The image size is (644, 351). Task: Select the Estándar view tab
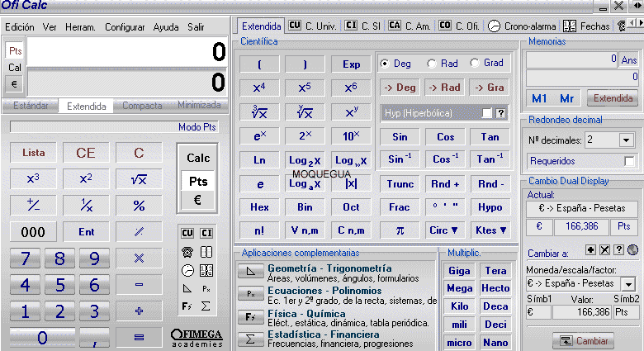coord(31,106)
